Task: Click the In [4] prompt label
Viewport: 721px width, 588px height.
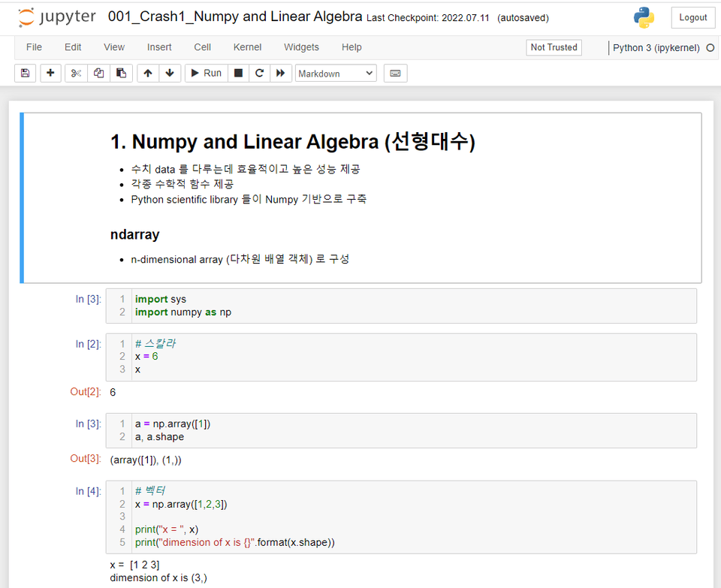Action: [x=88, y=491]
